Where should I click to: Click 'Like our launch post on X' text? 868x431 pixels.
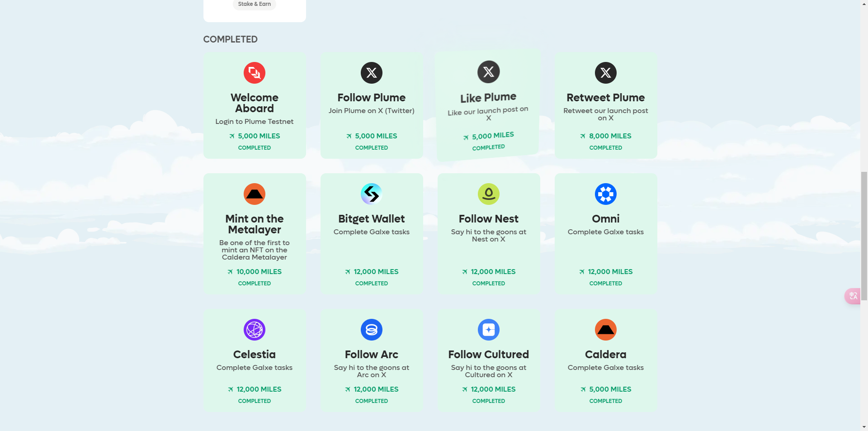[488, 114]
